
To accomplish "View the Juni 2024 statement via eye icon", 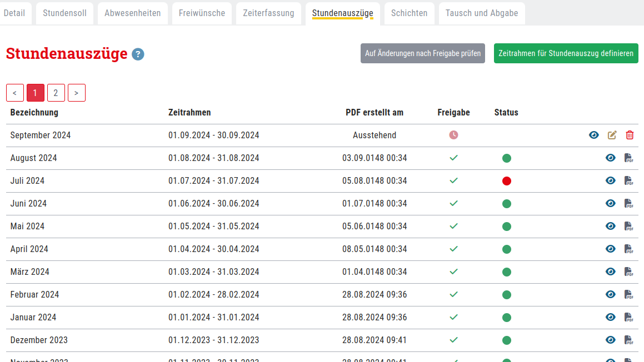I will pos(611,204).
